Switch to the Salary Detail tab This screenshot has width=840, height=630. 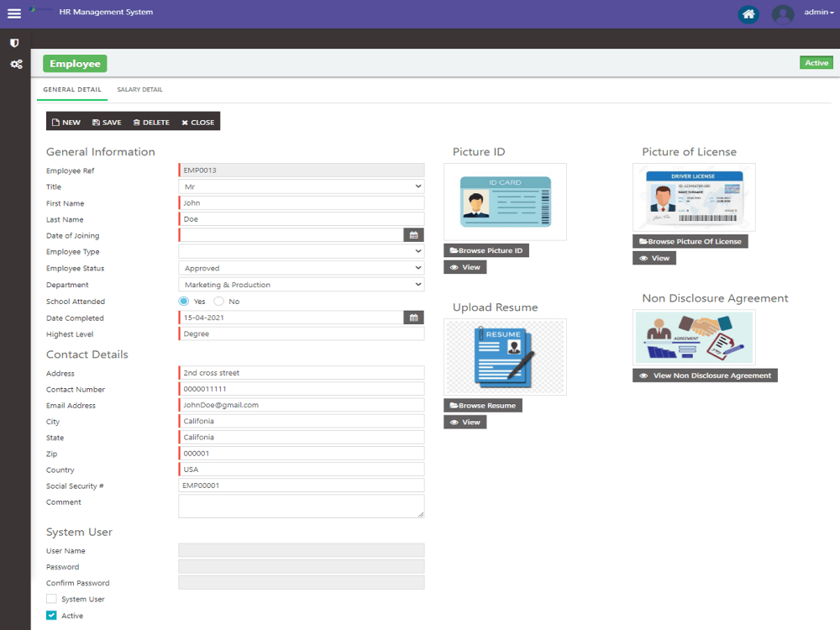[139, 89]
